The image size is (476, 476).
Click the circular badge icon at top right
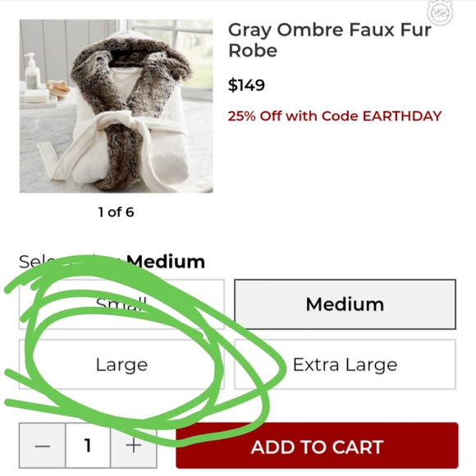tap(440, 12)
